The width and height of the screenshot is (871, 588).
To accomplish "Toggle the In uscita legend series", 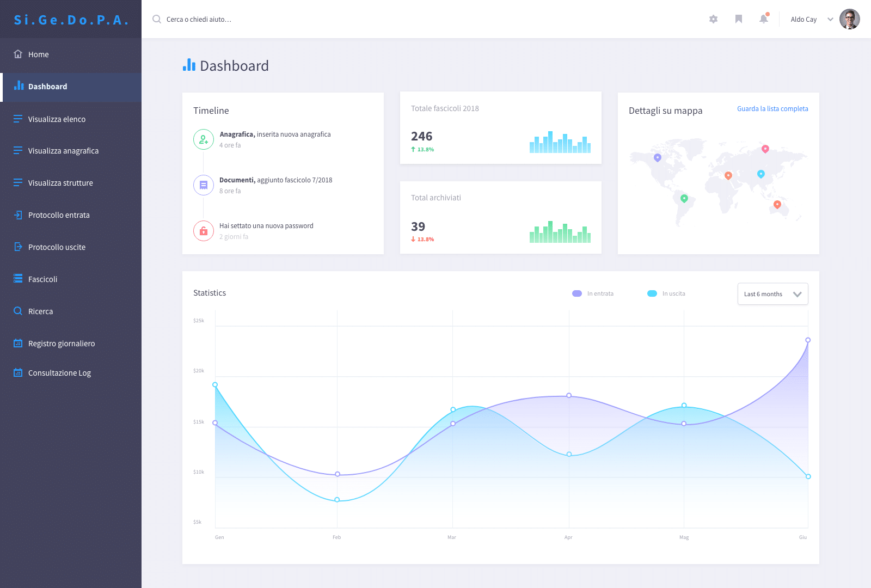I will (x=666, y=293).
